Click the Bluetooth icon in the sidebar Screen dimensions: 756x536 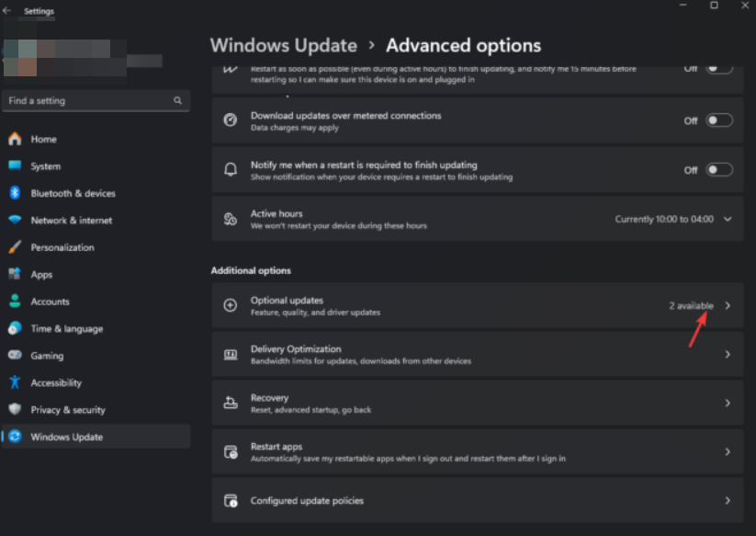[x=15, y=193]
